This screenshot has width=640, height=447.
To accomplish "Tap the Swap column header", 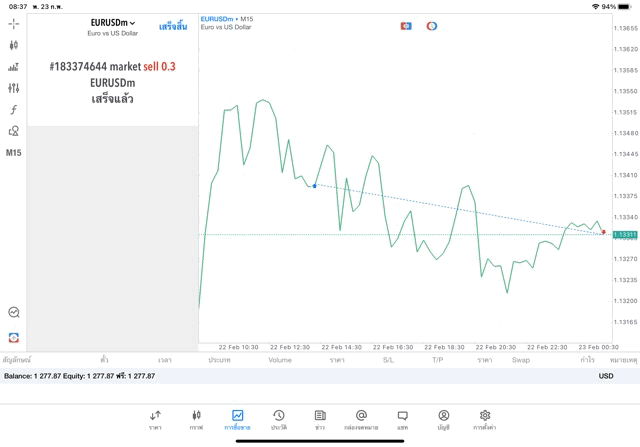I will pos(521,360).
